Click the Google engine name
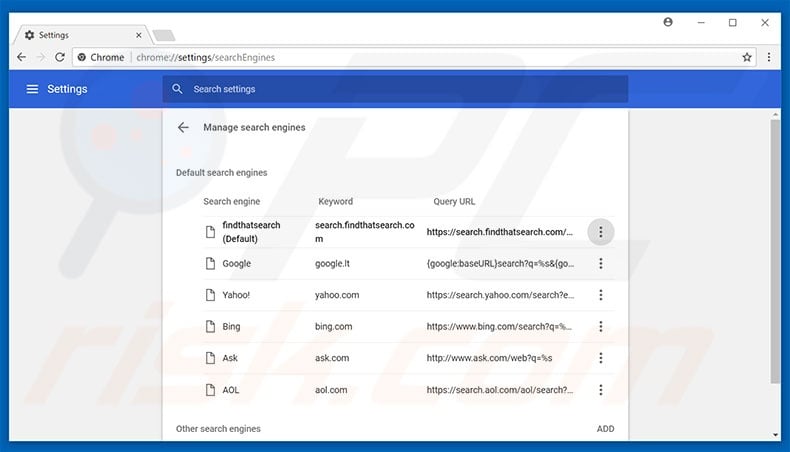This screenshot has height=452, width=790. pyautogui.click(x=237, y=264)
